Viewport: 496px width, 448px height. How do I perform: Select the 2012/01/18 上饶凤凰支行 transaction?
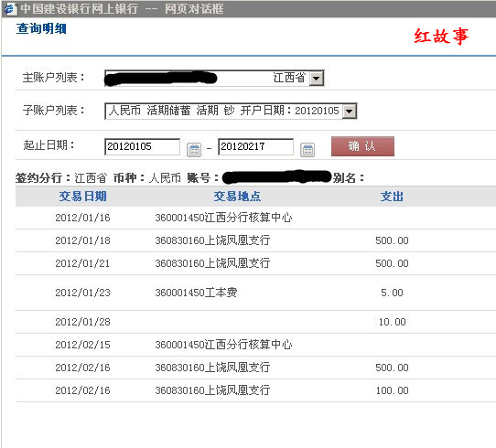tap(255, 240)
